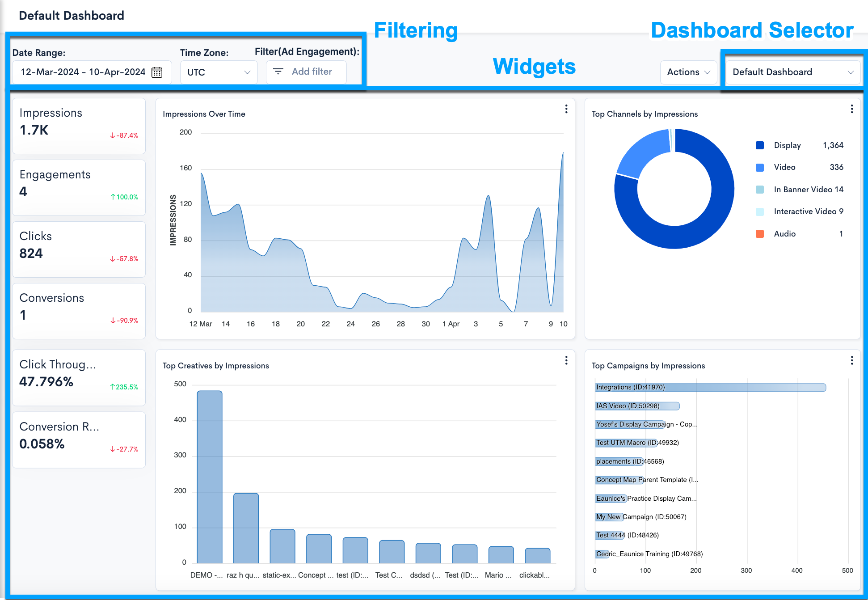868x600 pixels.
Task: Click Test UTM Macro (ID:49932) bar
Action: pos(626,443)
